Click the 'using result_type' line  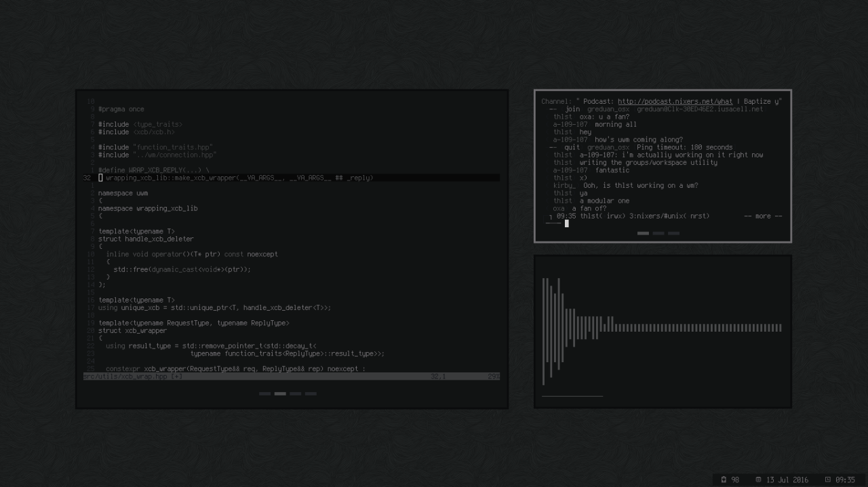click(211, 345)
